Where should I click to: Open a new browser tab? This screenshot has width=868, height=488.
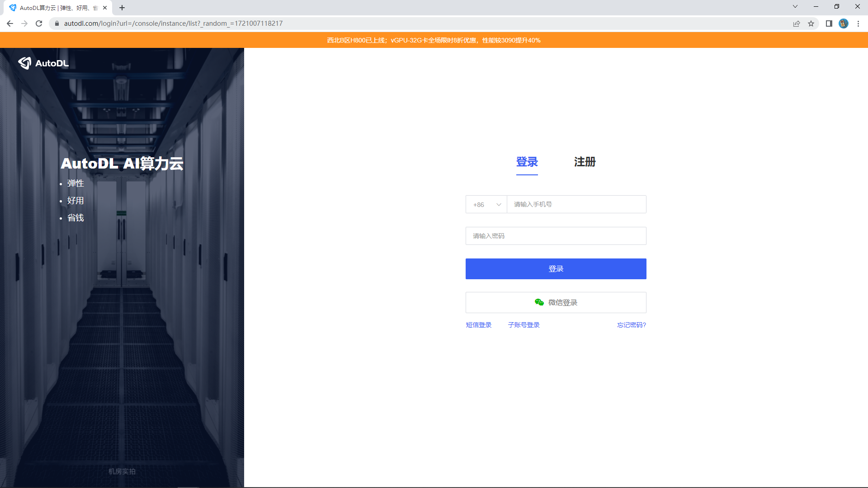(122, 8)
